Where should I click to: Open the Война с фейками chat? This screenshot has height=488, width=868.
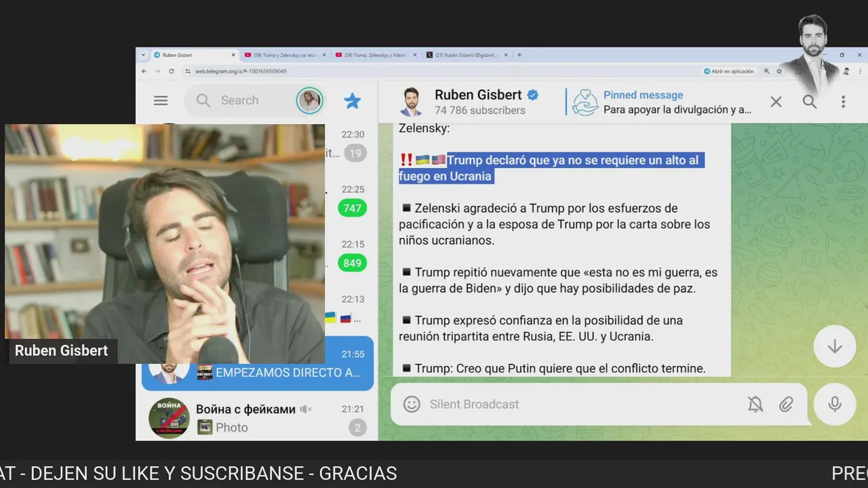click(257, 418)
